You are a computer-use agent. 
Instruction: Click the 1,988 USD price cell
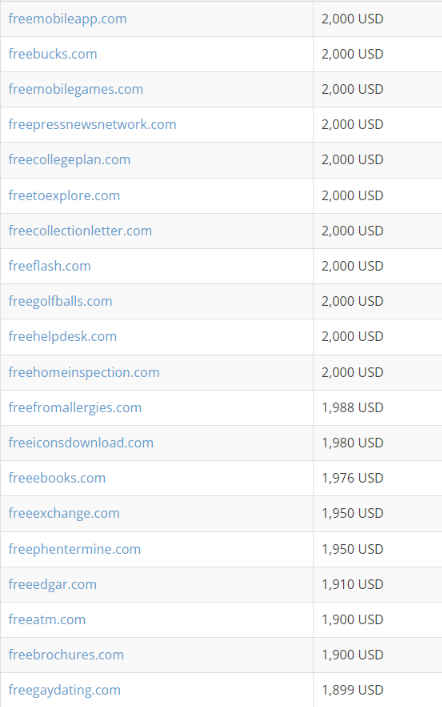(x=378, y=408)
